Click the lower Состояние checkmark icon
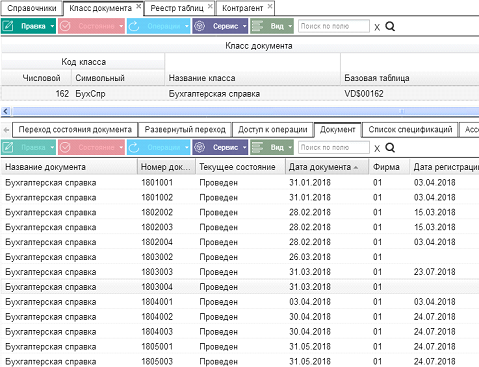Screen dimensions: 479x367 pos(65,147)
